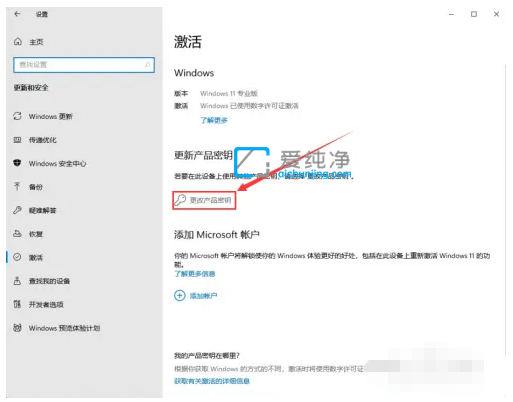Open the home icon beside 主页
The image size is (513, 402).
(x=18, y=42)
